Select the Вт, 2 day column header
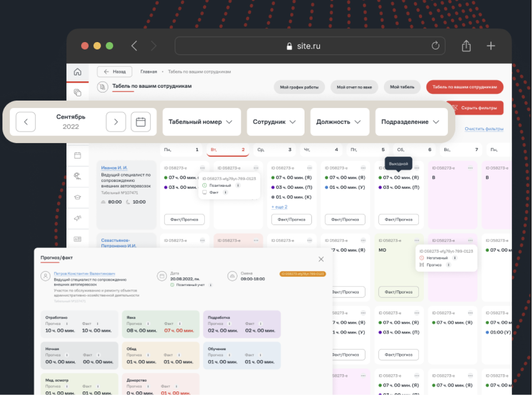 pyautogui.click(x=228, y=150)
